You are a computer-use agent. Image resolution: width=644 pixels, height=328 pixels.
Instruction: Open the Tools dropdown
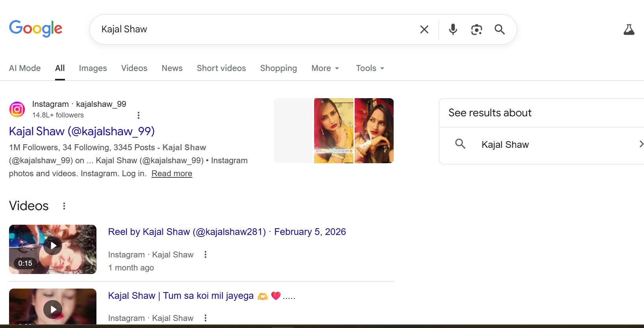click(370, 68)
